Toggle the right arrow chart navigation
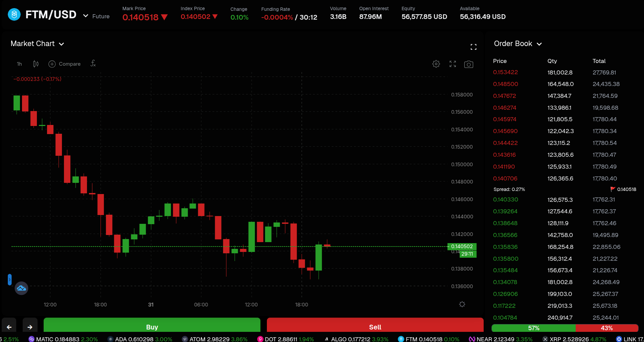 [x=30, y=326]
